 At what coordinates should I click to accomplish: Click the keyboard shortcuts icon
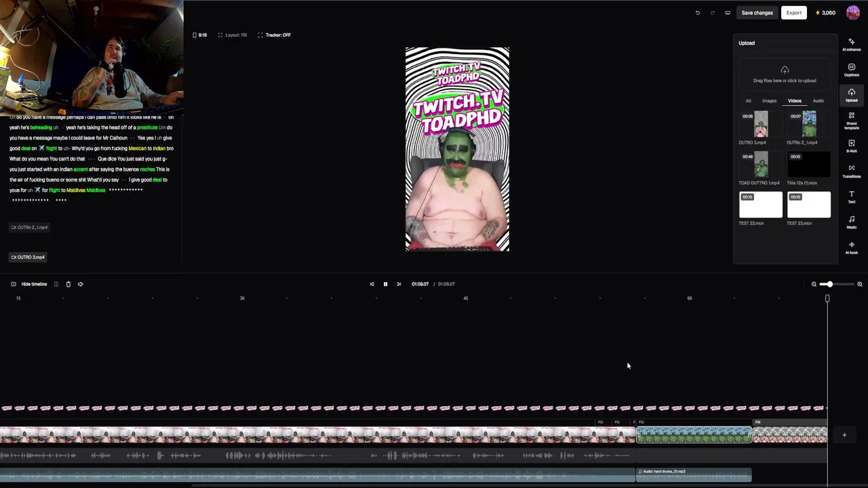[x=728, y=13]
